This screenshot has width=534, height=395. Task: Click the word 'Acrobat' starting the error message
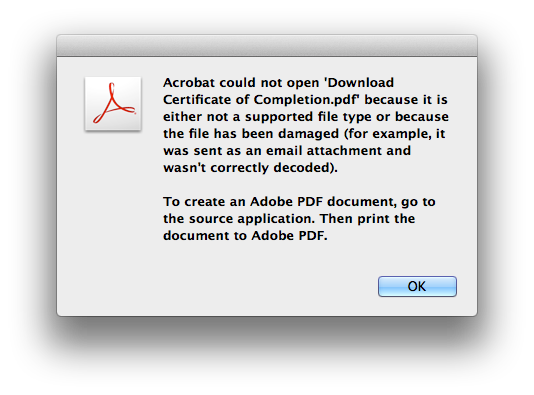pos(189,83)
